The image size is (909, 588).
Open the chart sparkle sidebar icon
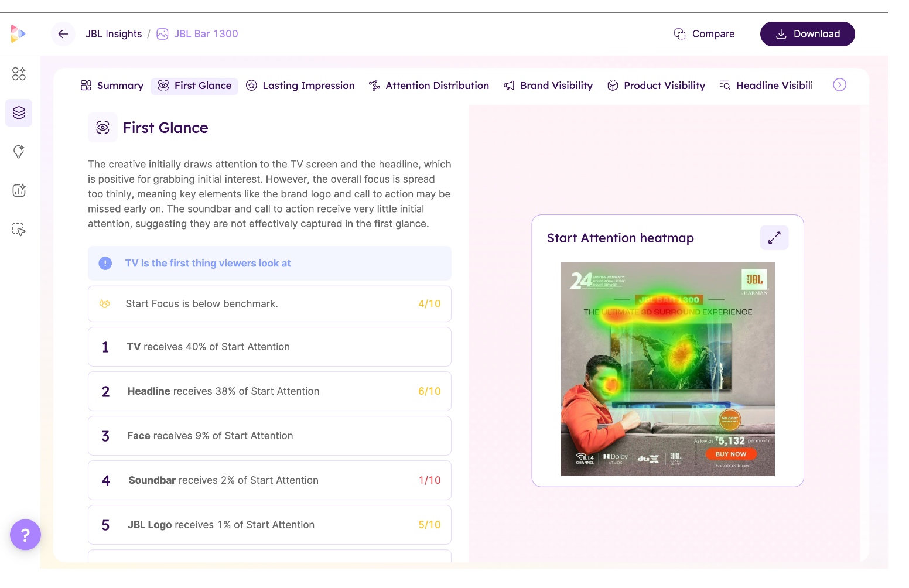(19, 190)
